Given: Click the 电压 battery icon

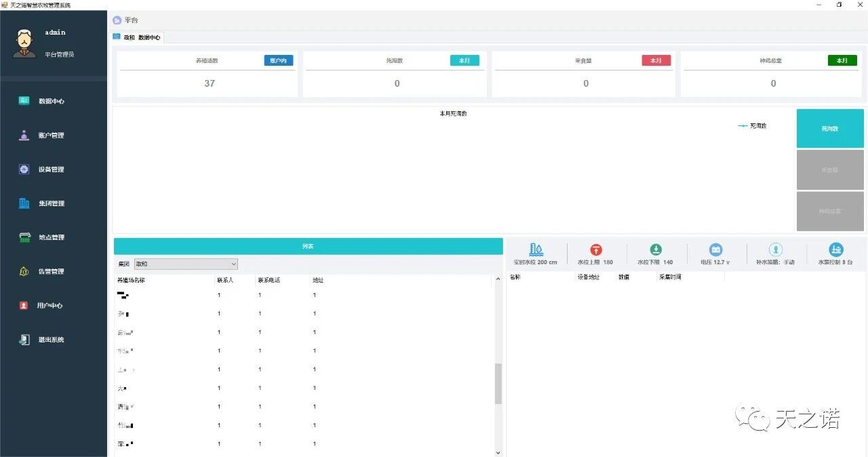Looking at the screenshot, I should click(x=715, y=250).
